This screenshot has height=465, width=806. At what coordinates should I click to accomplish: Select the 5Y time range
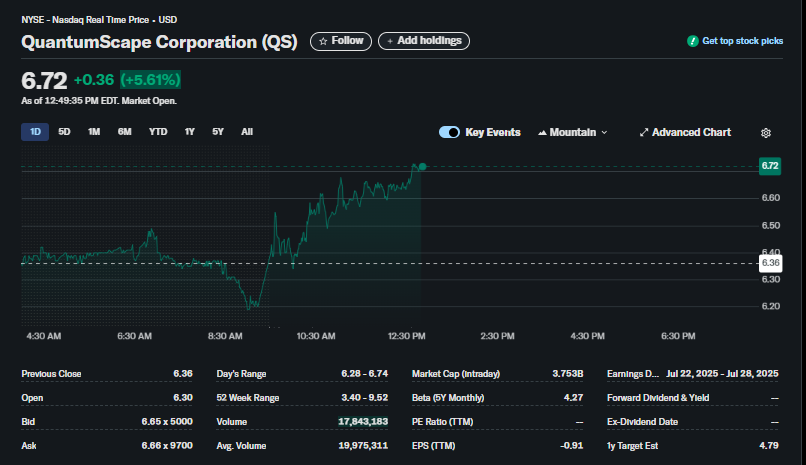(x=218, y=132)
